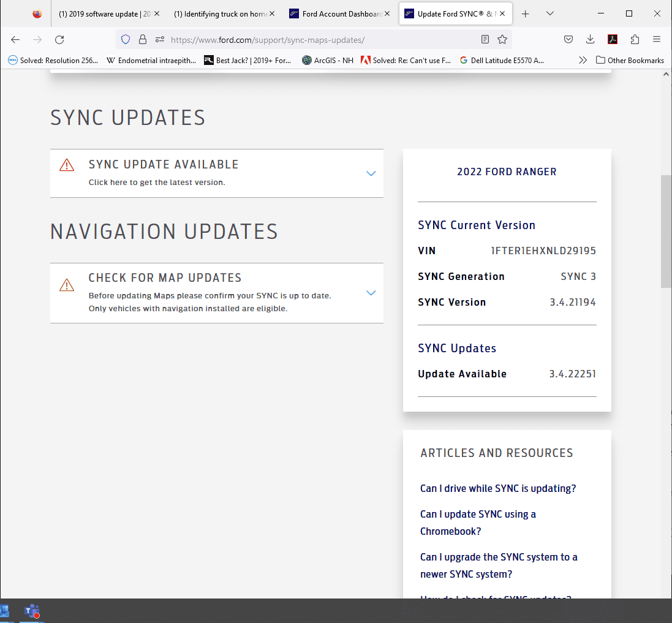
Task: Click SYNC Version value 3.4.21194
Action: [573, 302]
